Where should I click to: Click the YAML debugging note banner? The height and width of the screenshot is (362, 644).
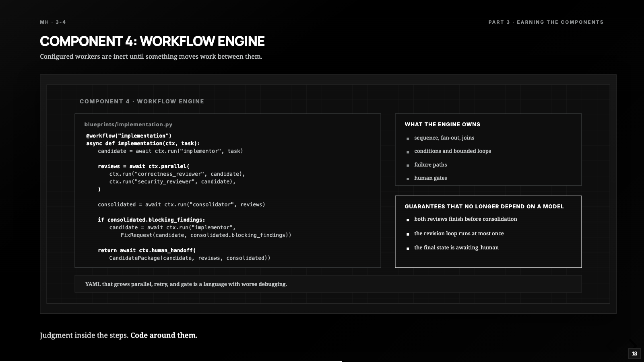coord(328,284)
